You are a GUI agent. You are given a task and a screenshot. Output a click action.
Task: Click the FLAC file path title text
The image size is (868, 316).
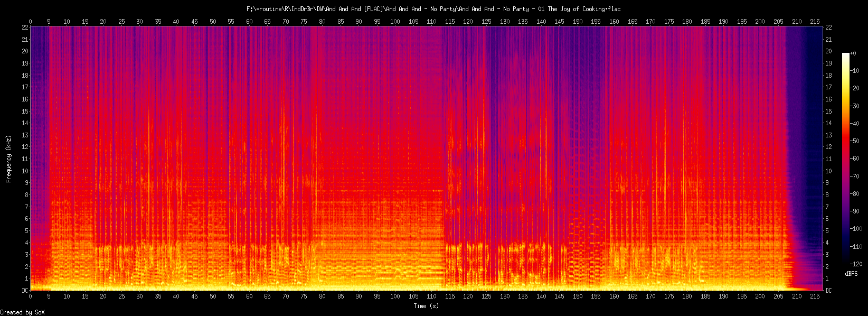(x=433, y=9)
